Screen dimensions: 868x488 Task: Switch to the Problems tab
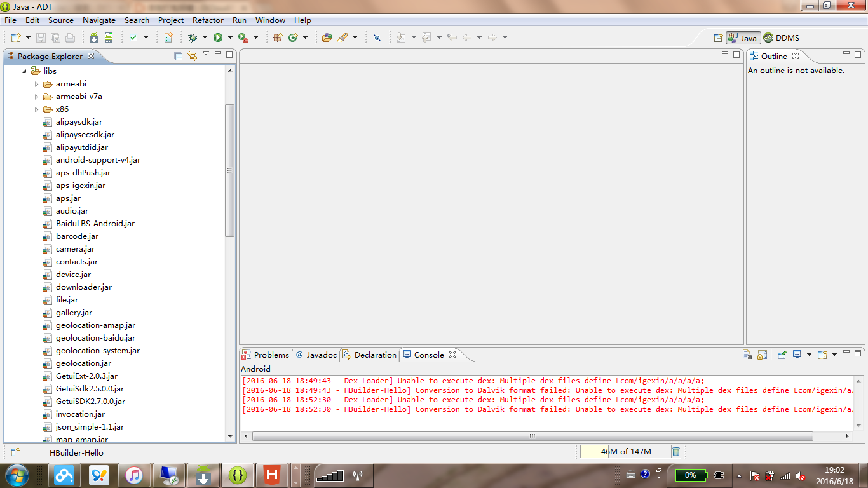[x=266, y=355]
